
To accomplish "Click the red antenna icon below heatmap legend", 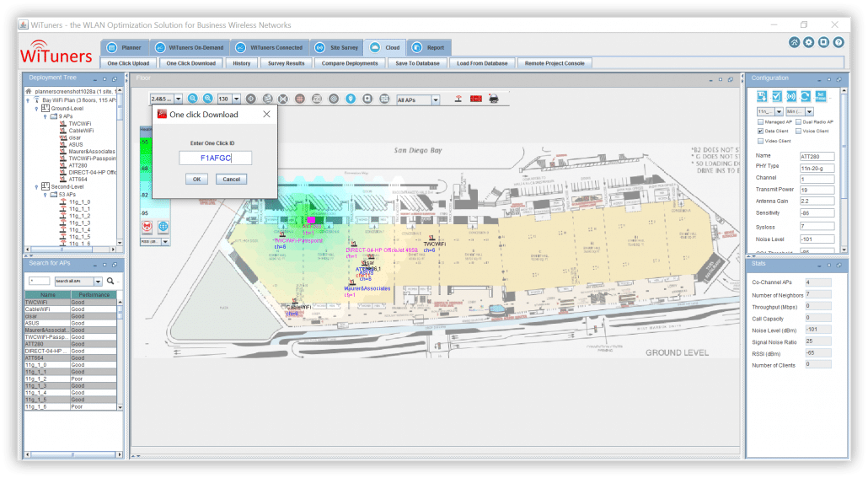I will coord(147,226).
